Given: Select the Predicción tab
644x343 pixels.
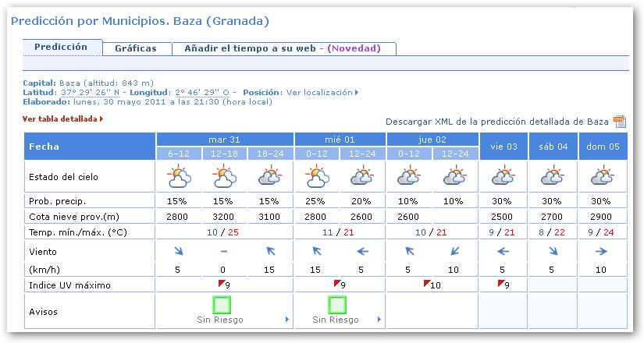Looking at the screenshot, I should (61, 48).
